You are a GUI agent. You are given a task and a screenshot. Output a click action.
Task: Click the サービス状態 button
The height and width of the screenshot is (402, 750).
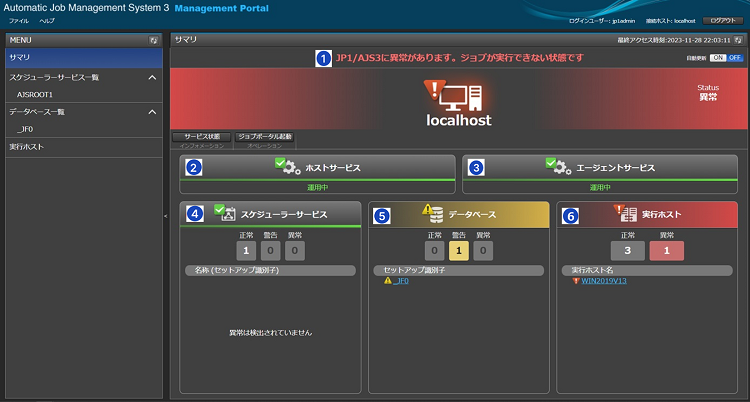[x=202, y=136]
